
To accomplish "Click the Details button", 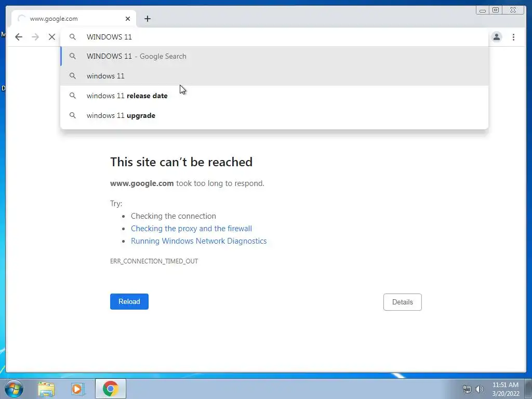I will (x=403, y=302).
